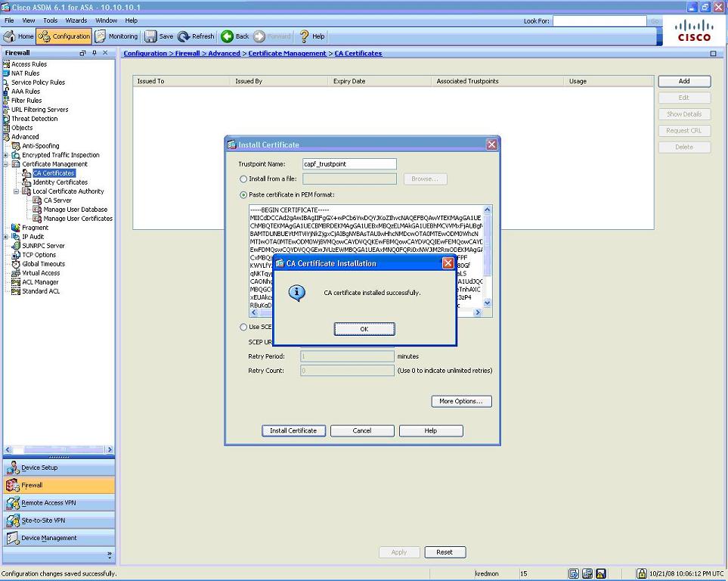Follow Certificate Management breadcrumb link
This screenshot has width=728, height=581.
pyautogui.click(x=287, y=54)
